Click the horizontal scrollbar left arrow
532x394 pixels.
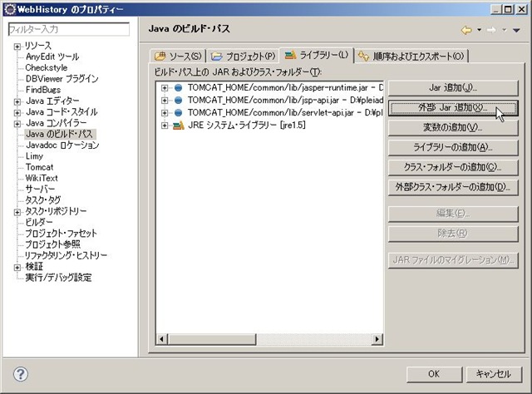pos(162,339)
